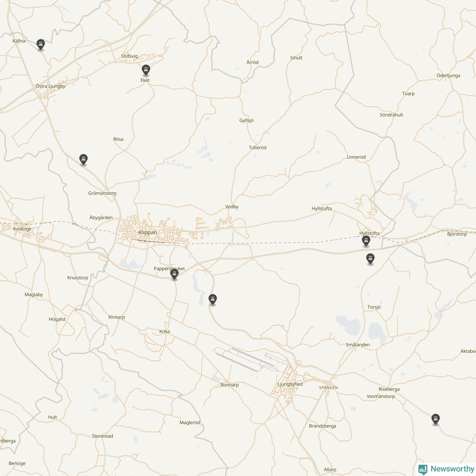Image resolution: width=476 pixels, height=476 pixels.
Task: Select the car marker southeast of Pappersbruket
Action: tap(213, 300)
